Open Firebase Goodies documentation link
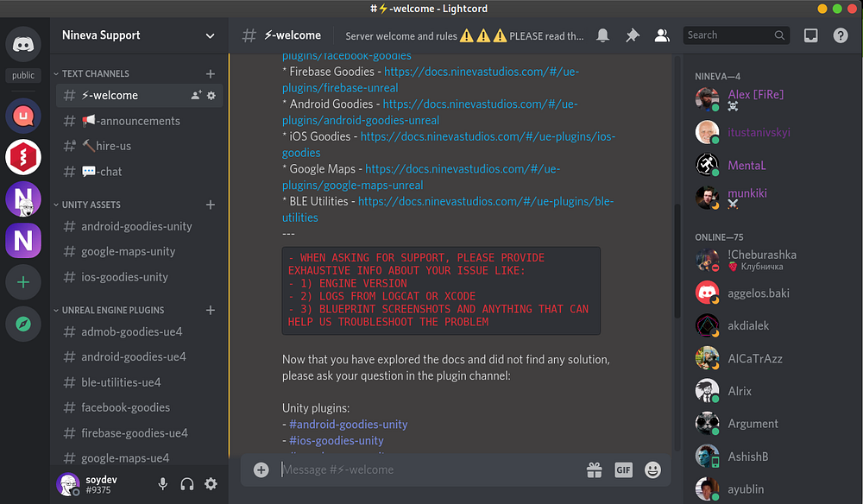Screen dimensions: 863x504 click(431, 79)
